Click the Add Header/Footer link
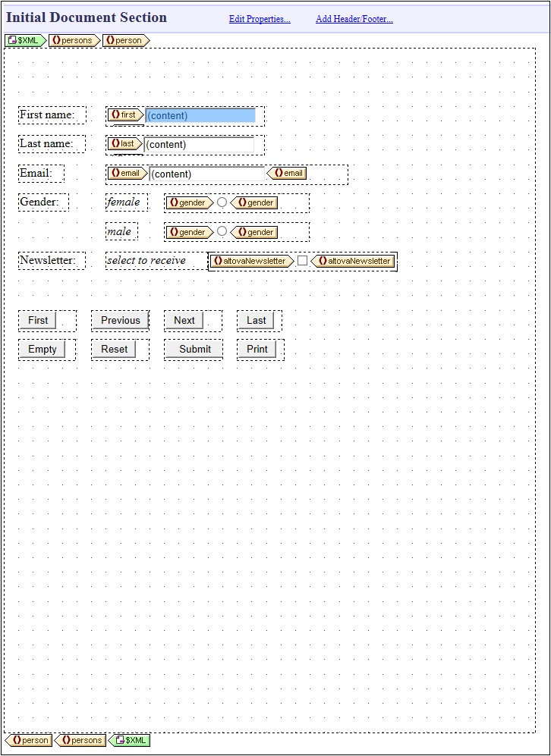 354,19
